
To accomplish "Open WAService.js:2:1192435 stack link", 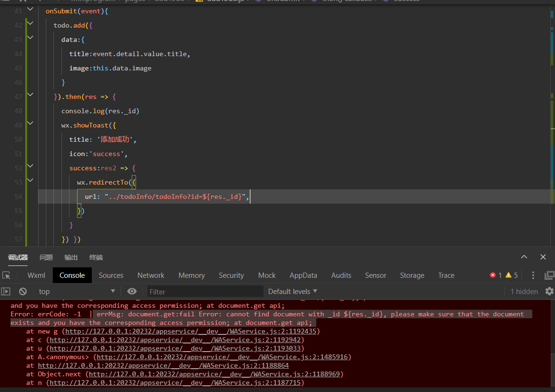I will point(190,332).
